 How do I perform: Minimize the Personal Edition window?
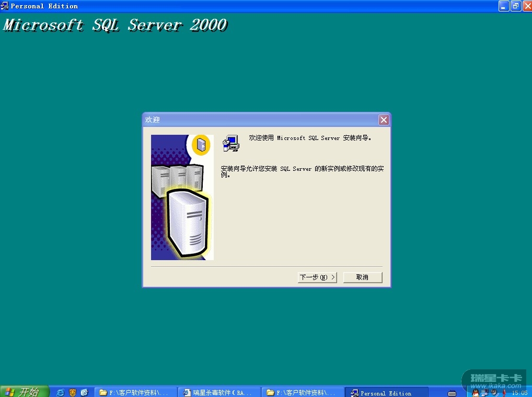(503, 6)
